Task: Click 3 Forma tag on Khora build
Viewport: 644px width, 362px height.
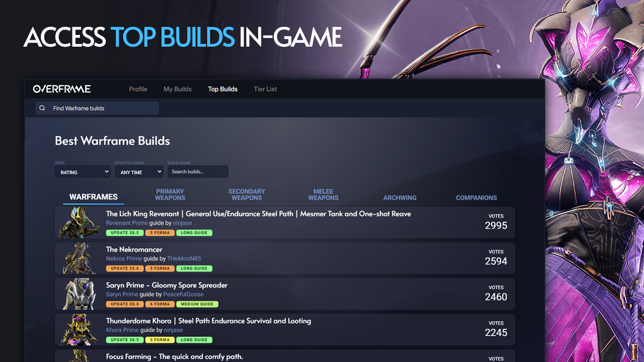Action: [x=159, y=339]
